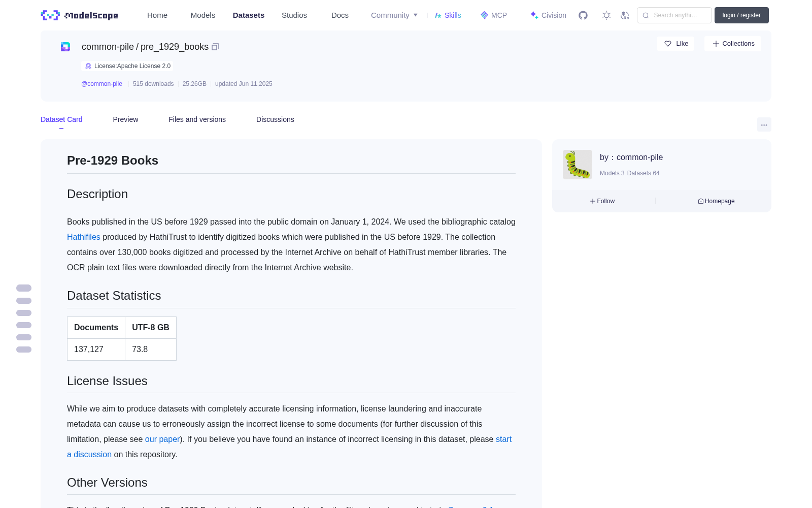Open the GitHub icon link
Image resolution: width=812 pixels, height=508 pixels.
point(583,15)
